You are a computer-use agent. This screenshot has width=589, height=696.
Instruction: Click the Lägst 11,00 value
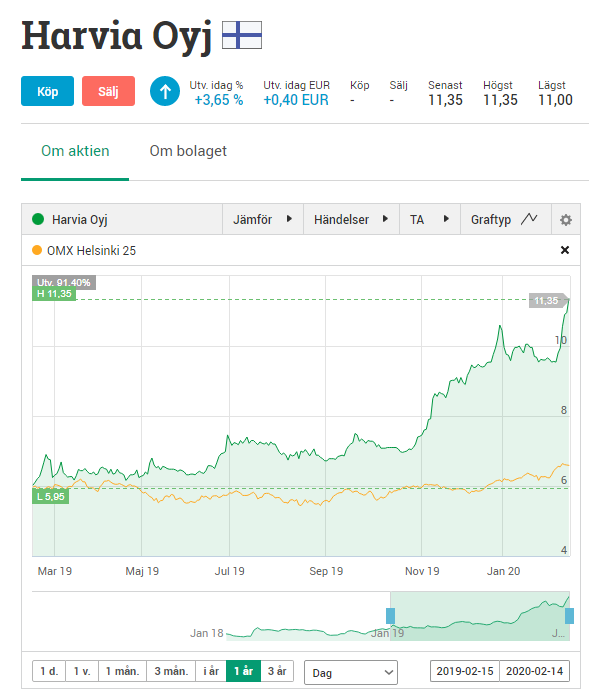coord(555,100)
